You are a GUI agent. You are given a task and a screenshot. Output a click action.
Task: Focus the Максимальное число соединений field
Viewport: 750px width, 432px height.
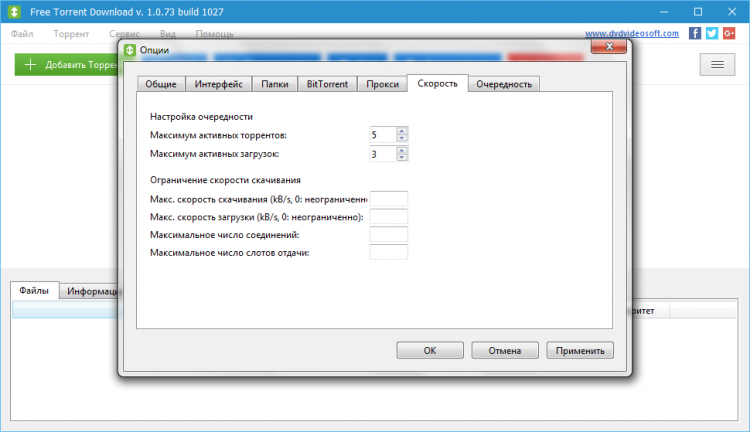[388, 234]
